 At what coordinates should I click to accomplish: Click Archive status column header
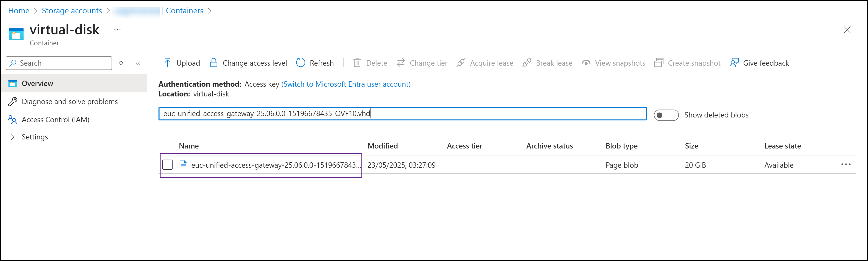point(549,146)
